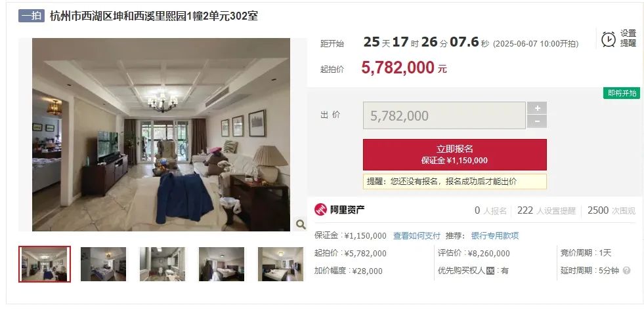The width and height of the screenshot is (644, 314).
Task: Select the third bathroom thumbnail
Action: click(x=162, y=264)
